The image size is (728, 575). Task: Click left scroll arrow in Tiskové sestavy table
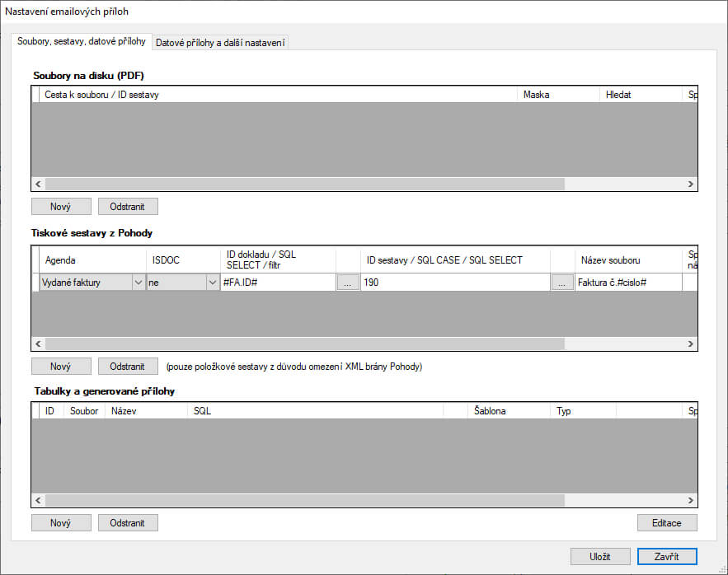coord(38,344)
